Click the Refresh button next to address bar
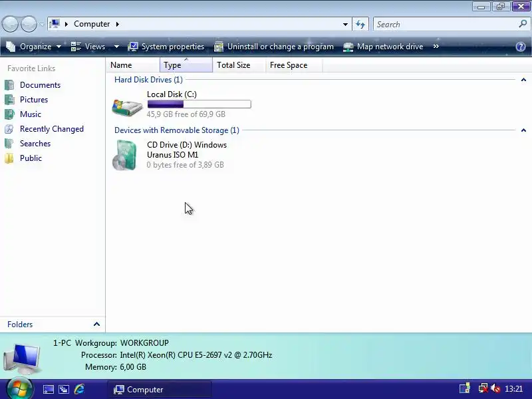 (360, 25)
